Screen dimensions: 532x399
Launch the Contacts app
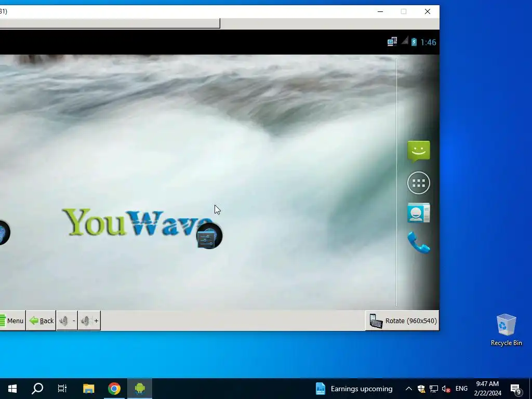tap(419, 213)
